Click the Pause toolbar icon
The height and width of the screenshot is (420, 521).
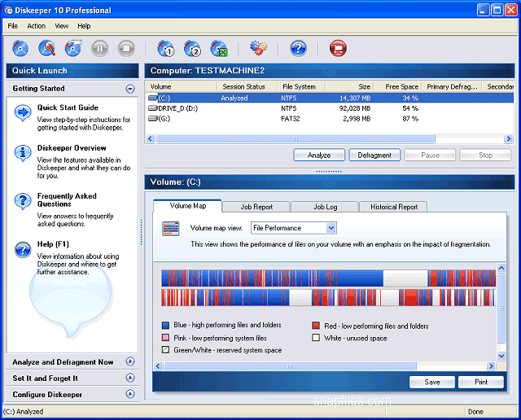[100, 49]
